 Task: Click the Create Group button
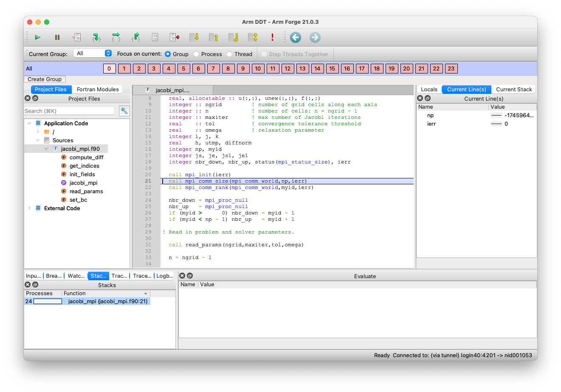click(x=45, y=79)
